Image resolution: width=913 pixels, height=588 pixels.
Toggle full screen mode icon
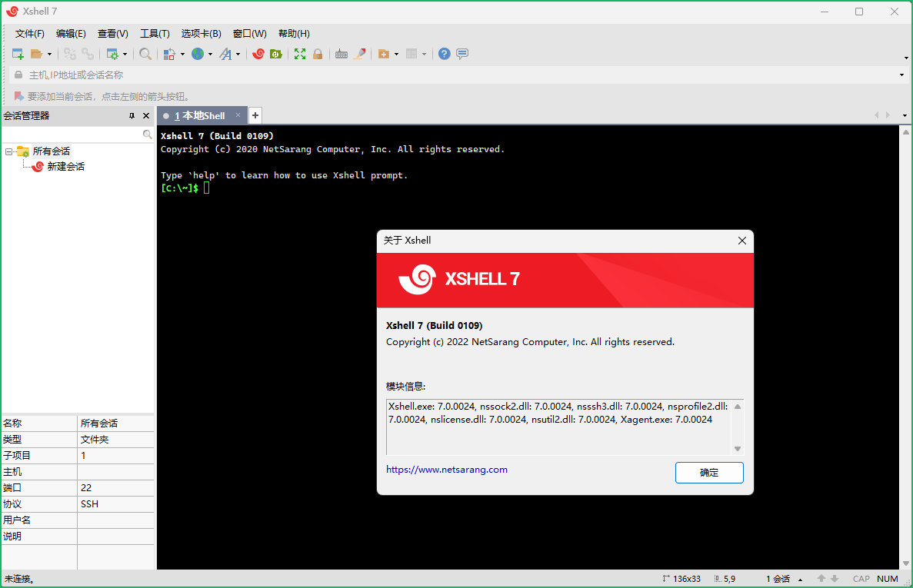[x=300, y=54]
